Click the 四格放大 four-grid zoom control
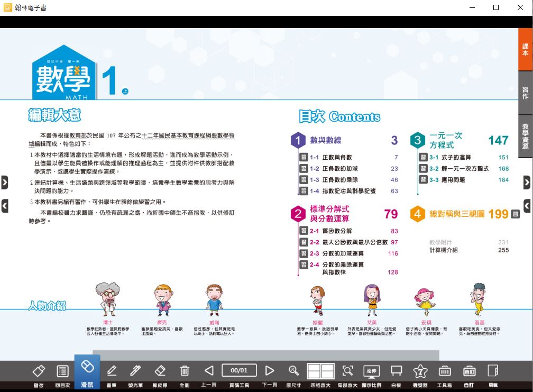 coord(320,371)
